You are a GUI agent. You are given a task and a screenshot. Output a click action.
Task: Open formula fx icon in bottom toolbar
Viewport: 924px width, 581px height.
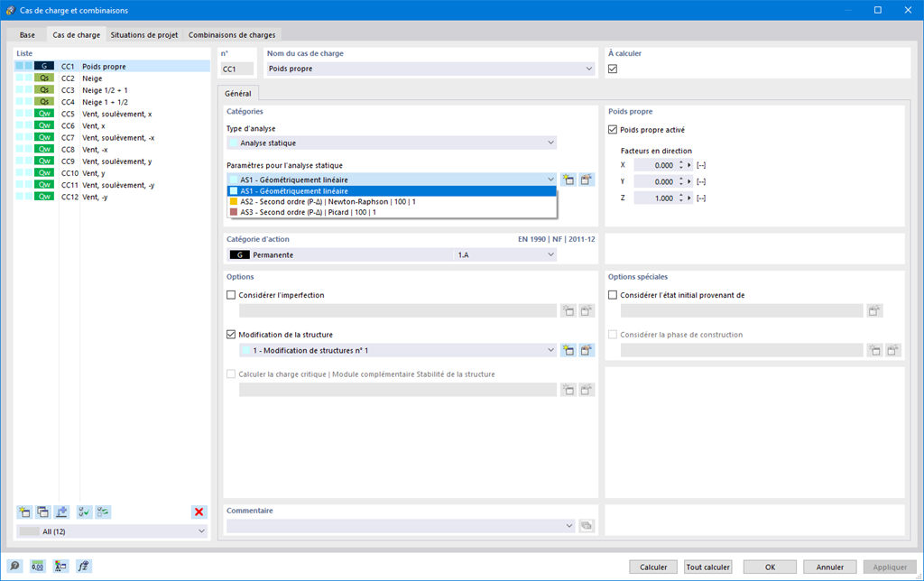(x=83, y=567)
